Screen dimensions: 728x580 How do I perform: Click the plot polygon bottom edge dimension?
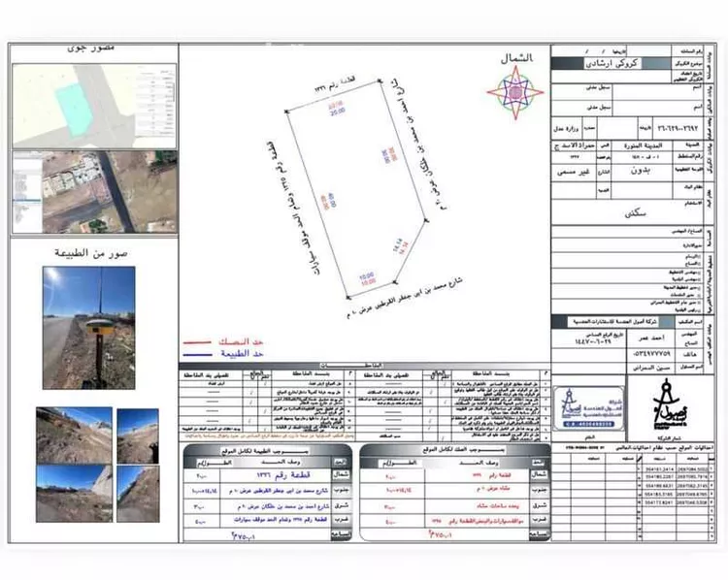coord(368,278)
